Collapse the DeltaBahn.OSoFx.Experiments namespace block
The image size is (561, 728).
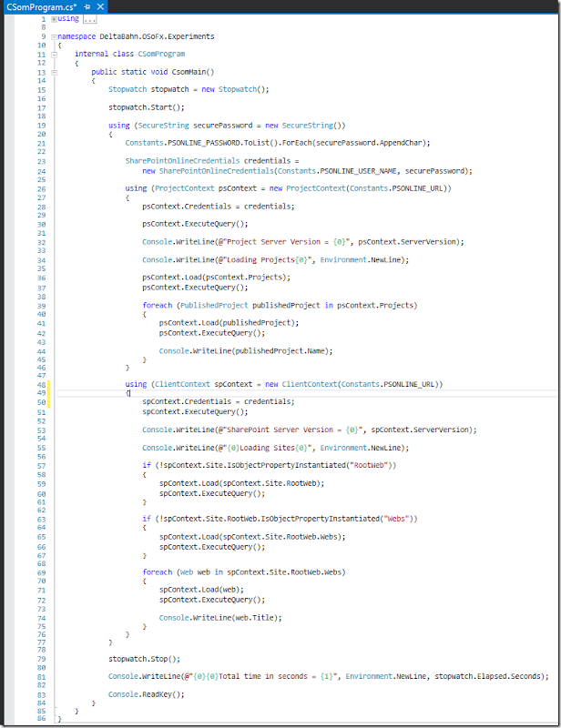pos(54,36)
